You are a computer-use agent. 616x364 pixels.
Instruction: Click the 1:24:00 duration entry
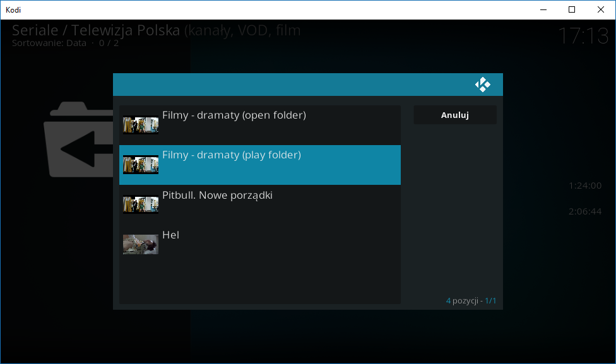tap(585, 185)
